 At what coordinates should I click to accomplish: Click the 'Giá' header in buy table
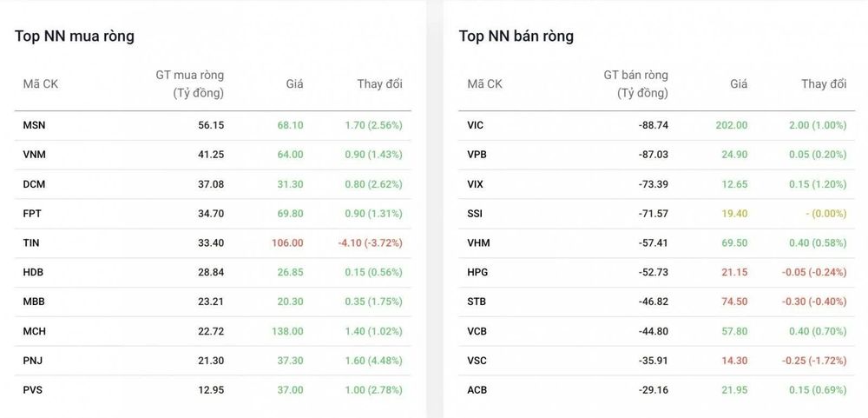click(294, 84)
